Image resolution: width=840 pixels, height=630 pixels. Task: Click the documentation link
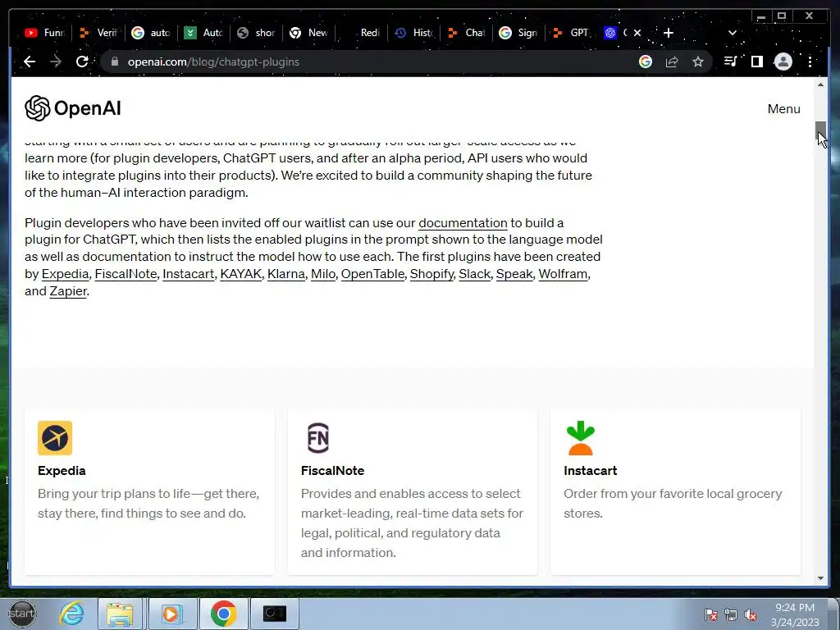click(463, 223)
